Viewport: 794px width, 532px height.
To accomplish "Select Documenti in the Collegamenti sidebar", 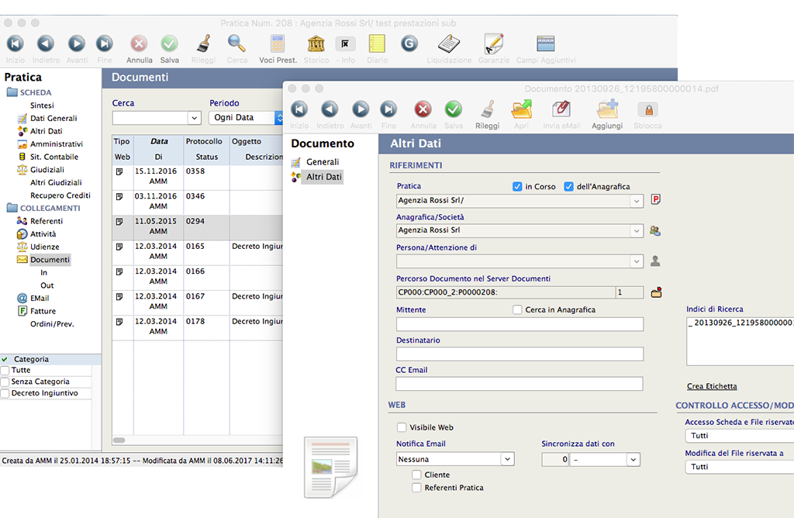I will tap(50, 259).
